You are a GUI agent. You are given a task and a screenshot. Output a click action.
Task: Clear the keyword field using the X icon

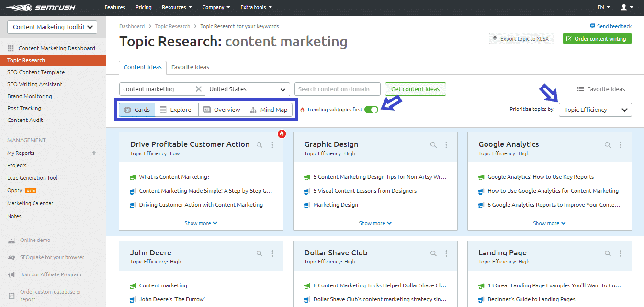[199, 89]
